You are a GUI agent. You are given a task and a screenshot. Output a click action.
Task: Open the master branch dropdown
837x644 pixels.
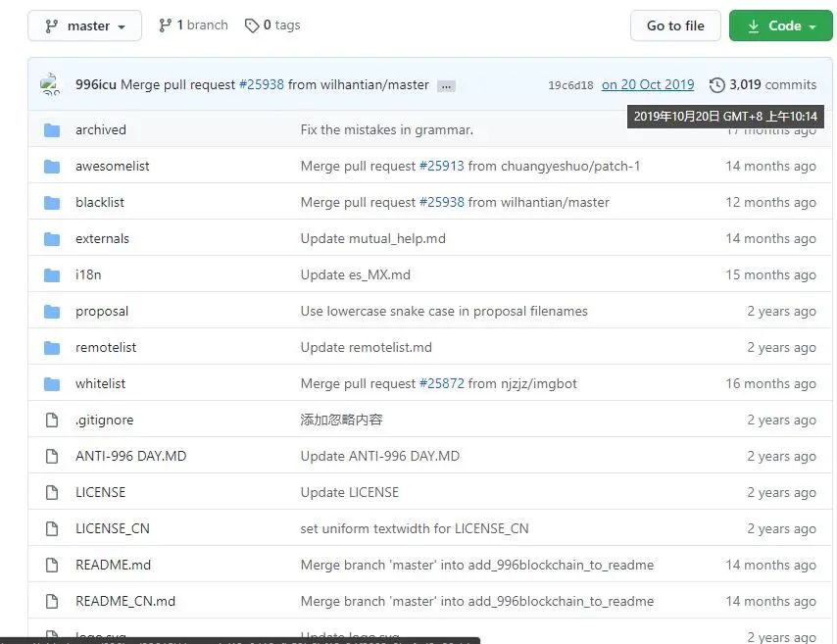click(84, 26)
